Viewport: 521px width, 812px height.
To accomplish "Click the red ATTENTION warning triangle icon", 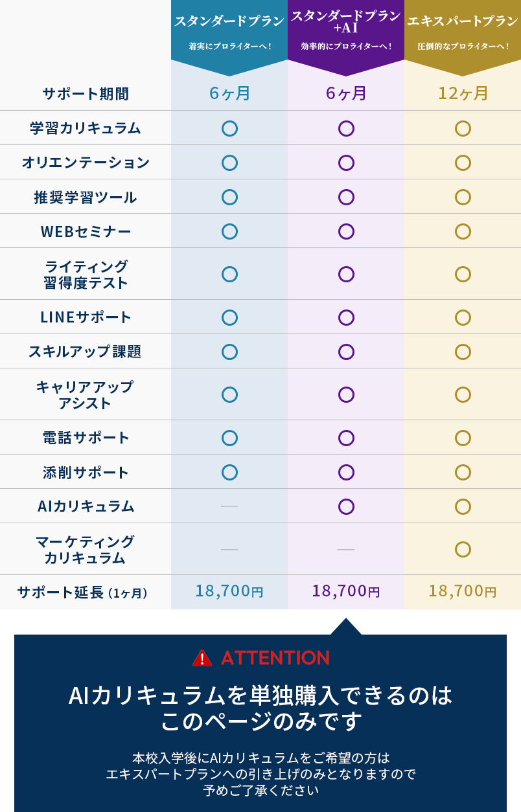I will click(202, 658).
